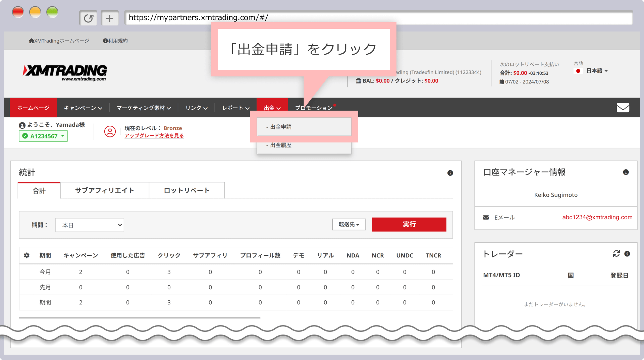
Task: Click the Keiko Sugimoto manager name
Action: tap(556, 195)
